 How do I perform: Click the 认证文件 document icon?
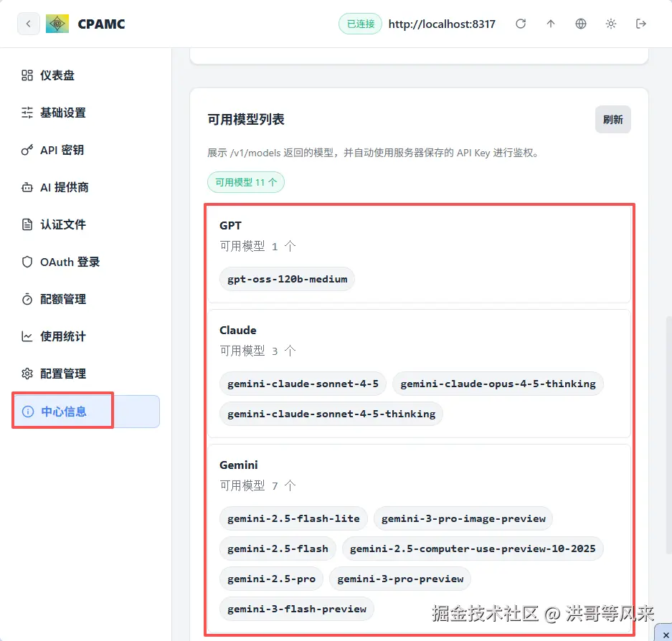[x=27, y=224]
